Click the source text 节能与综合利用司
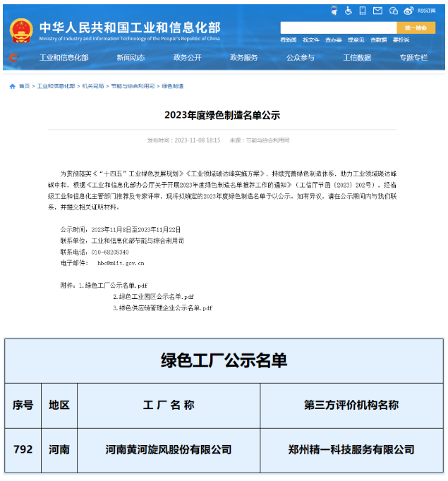Image resolution: width=448 pixels, height=481 pixels. (268, 140)
